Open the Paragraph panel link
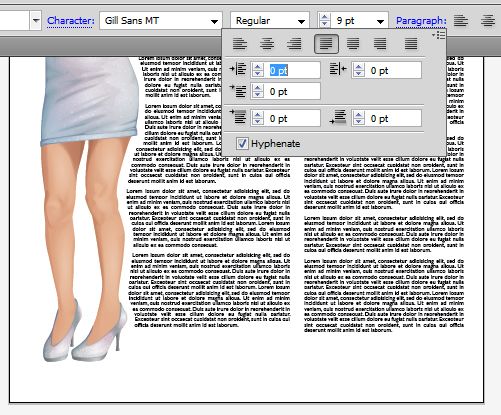 pos(421,21)
